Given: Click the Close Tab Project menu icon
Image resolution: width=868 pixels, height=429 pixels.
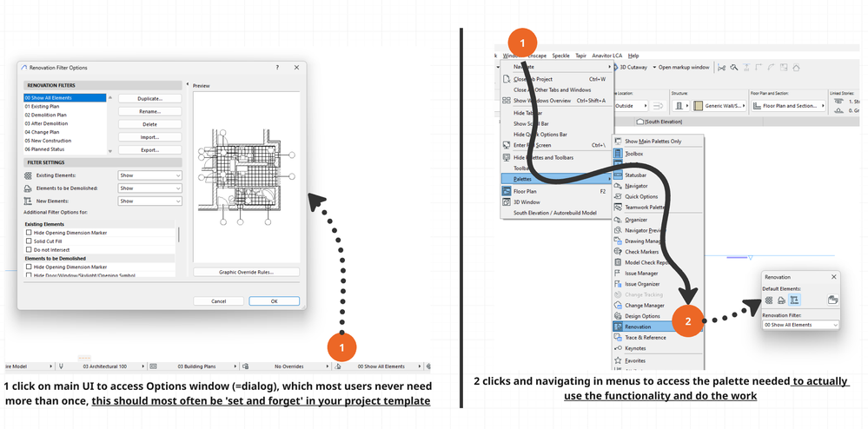Looking at the screenshot, I should click(507, 79).
